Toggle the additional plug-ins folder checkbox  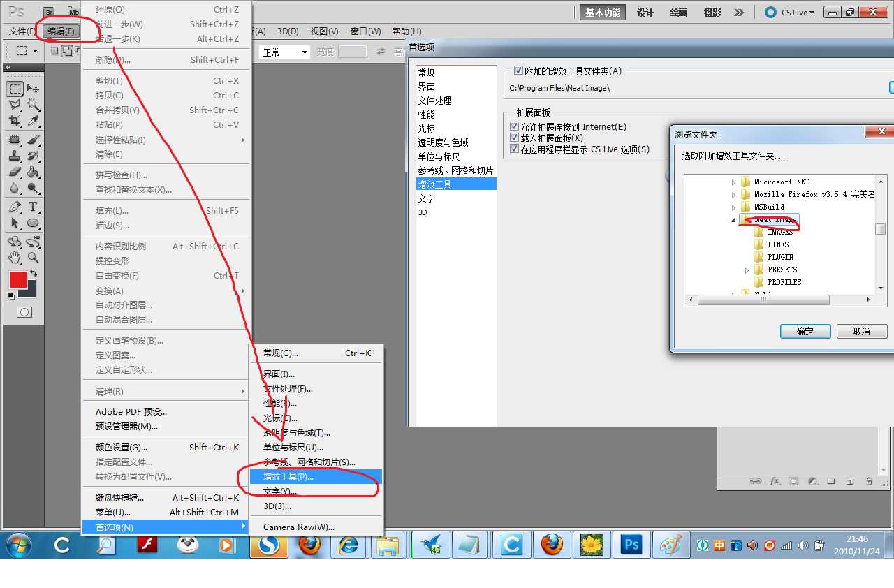click(x=518, y=71)
